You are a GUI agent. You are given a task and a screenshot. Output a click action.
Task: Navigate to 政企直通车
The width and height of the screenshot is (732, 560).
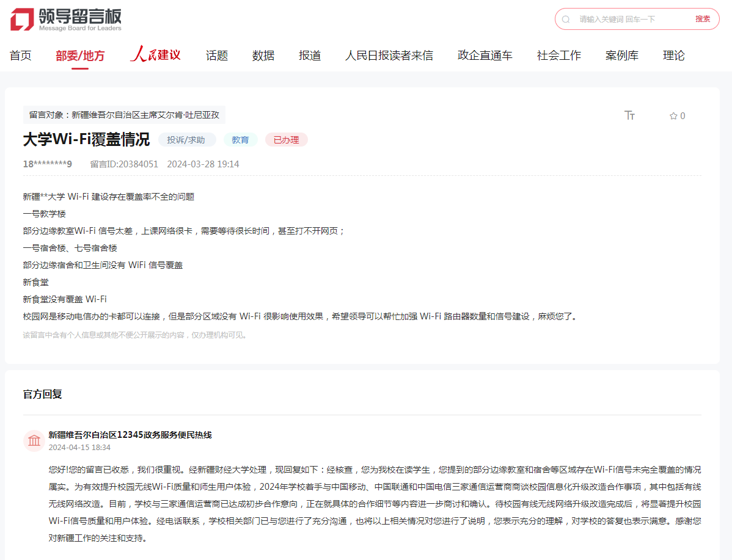[x=485, y=56]
